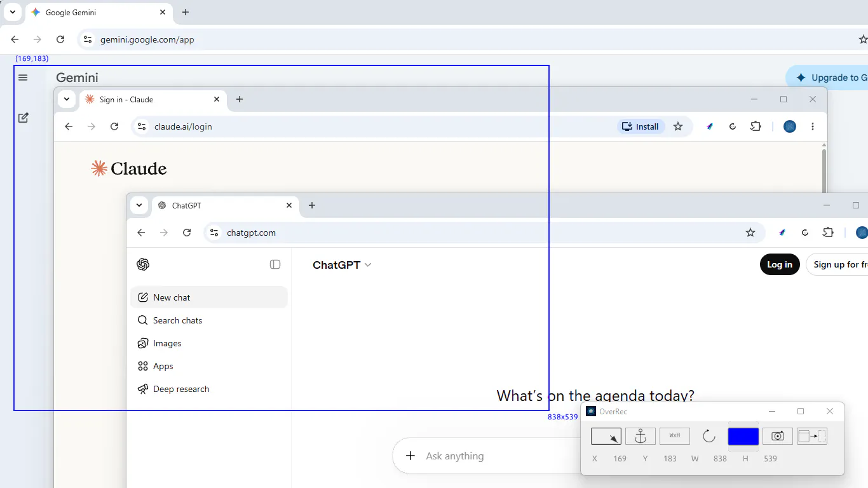Open a new tab in Gemini window
The height and width of the screenshot is (488, 868).
pyautogui.click(x=186, y=12)
